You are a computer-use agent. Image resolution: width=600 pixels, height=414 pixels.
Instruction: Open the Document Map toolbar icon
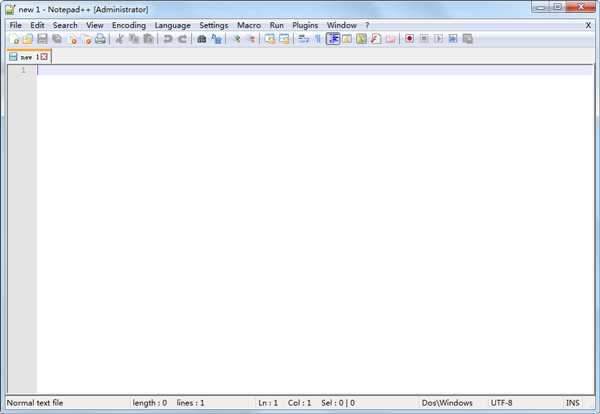coord(361,39)
